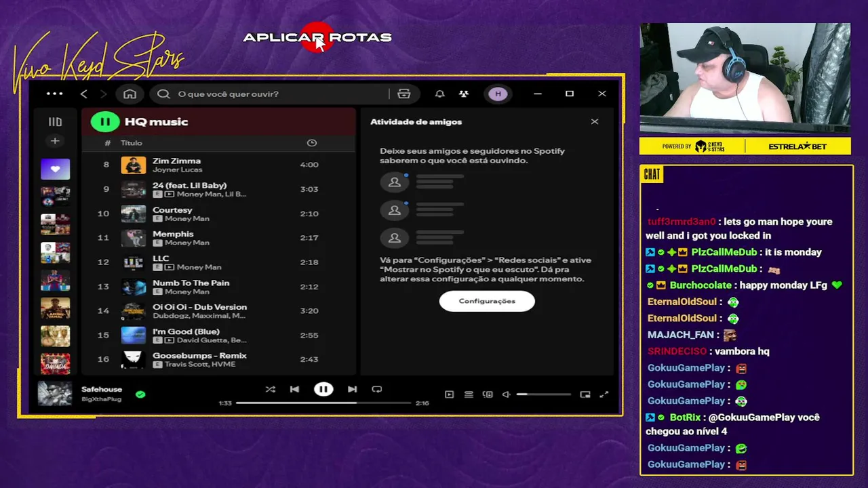Viewport: 868px width, 488px height.
Task: Open the Browse icon in search bar
Action: tap(404, 94)
